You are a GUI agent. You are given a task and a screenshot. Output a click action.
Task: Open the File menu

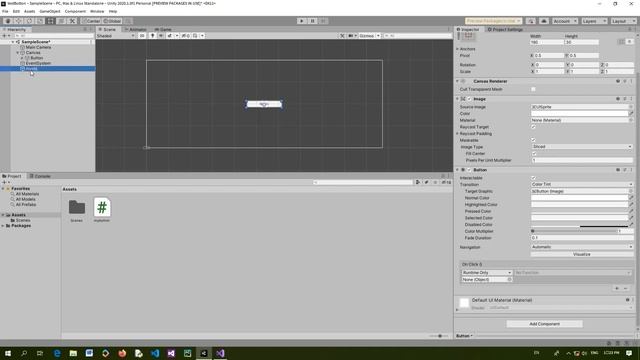click(5, 11)
